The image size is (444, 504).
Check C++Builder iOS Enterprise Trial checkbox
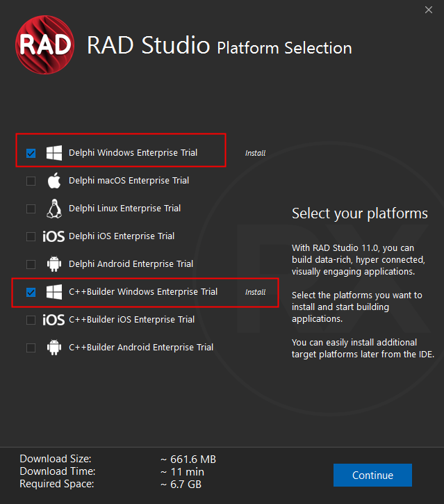31,320
